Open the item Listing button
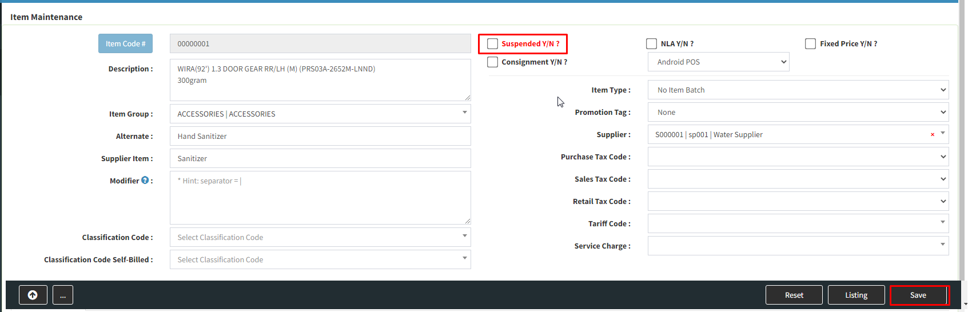Image resolution: width=980 pixels, height=312 pixels. [x=856, y=295]
